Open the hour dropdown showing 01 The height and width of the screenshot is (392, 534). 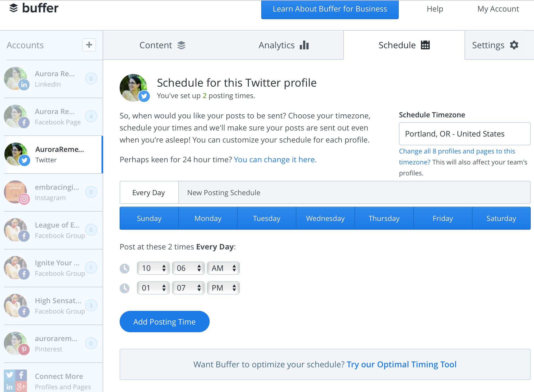pyautogui.click(x=153, y=288)
